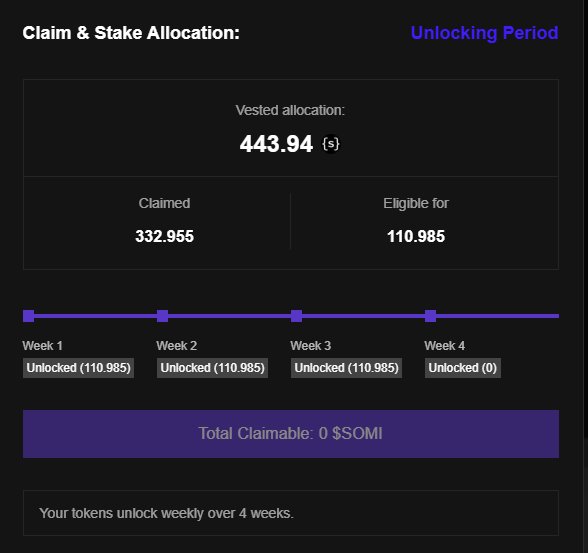Click the Week 2 Unlocked (110.985) badge

212,368
